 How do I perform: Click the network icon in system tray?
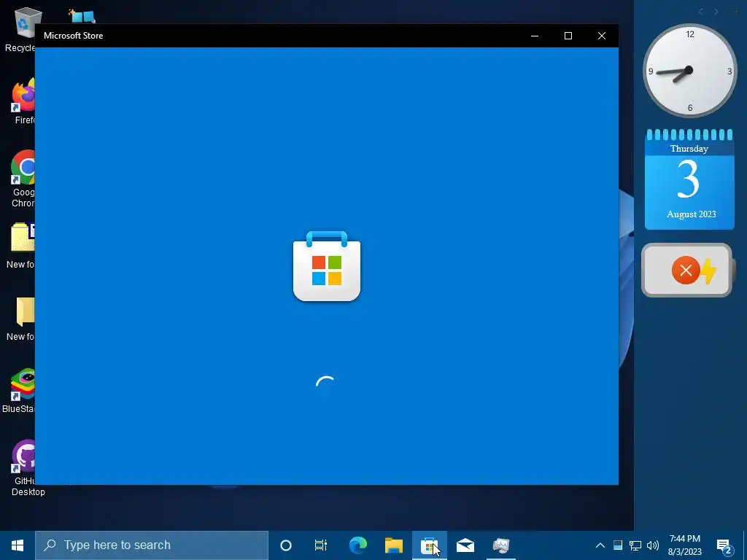pos(635,545)
